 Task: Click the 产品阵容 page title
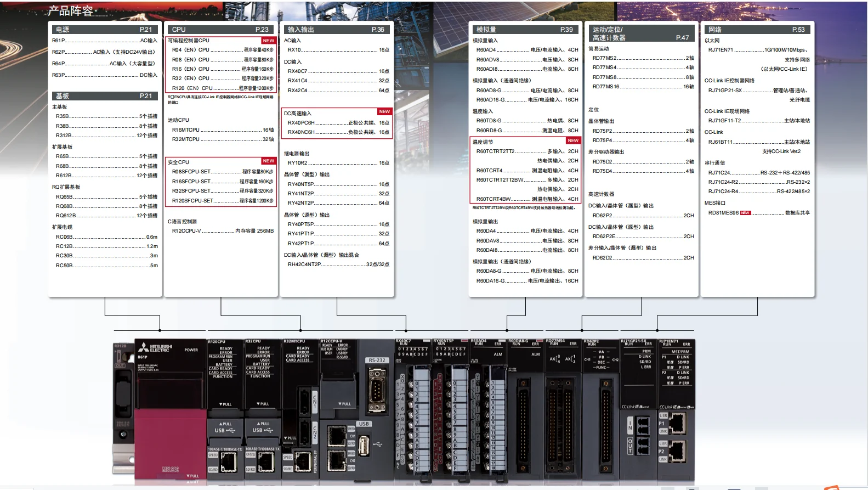[x=71, y=10]
